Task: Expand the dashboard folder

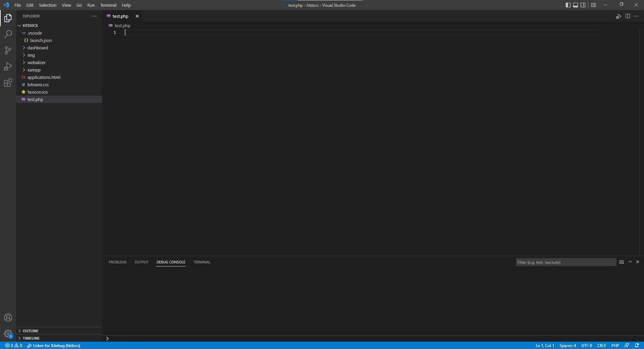Action: pyautogui.click(x=59, y=48)
